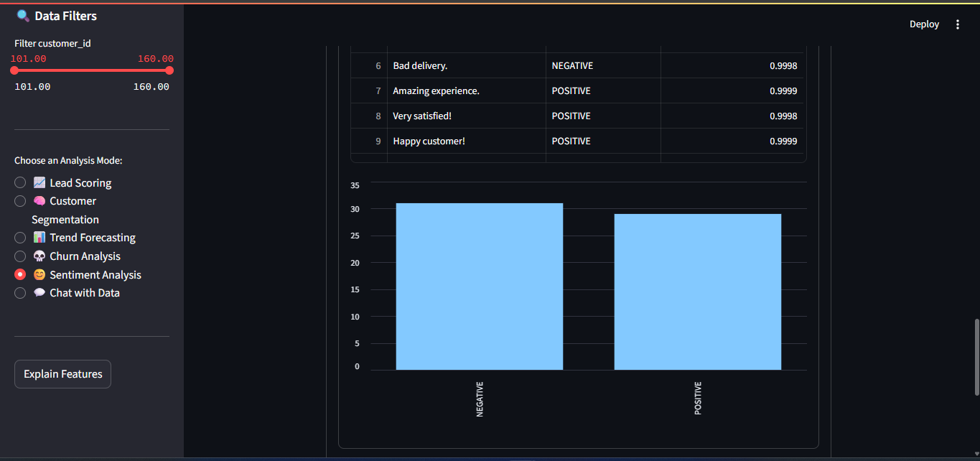Click the Deploy button
Image resolution: width=980 pixels, height=461 pixels.
pyautogui.click(x=924, y=24)
